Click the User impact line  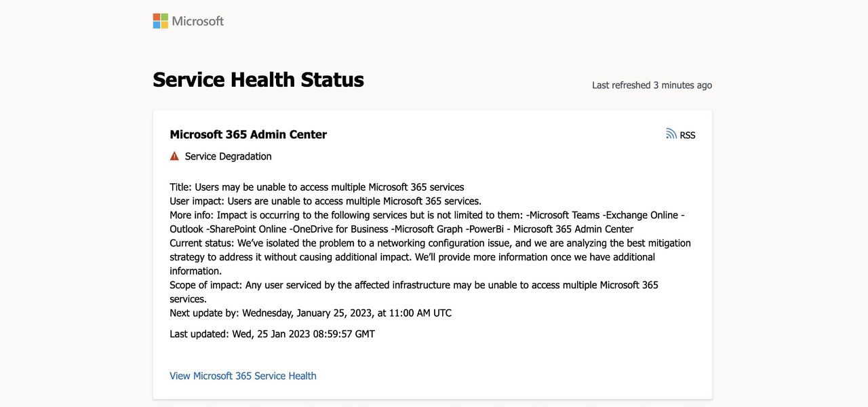tap(325, 201)
